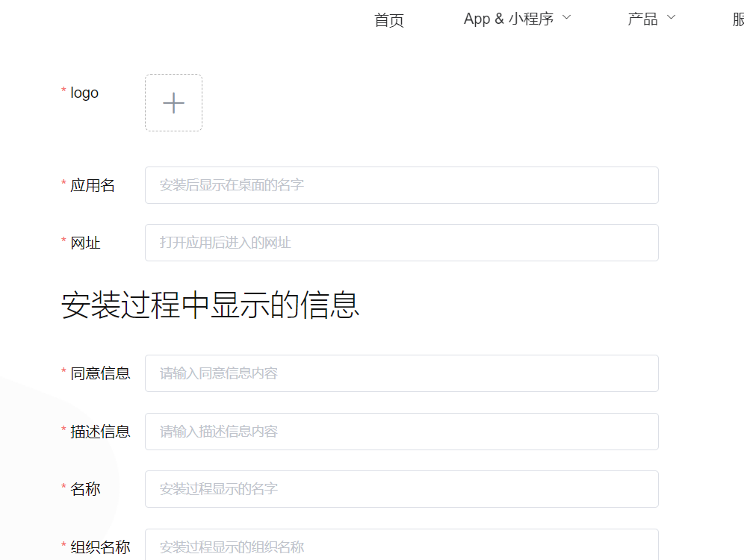
Task: Focus the 网址 input field
Action: pyautogui.click(x=401, y=243)
